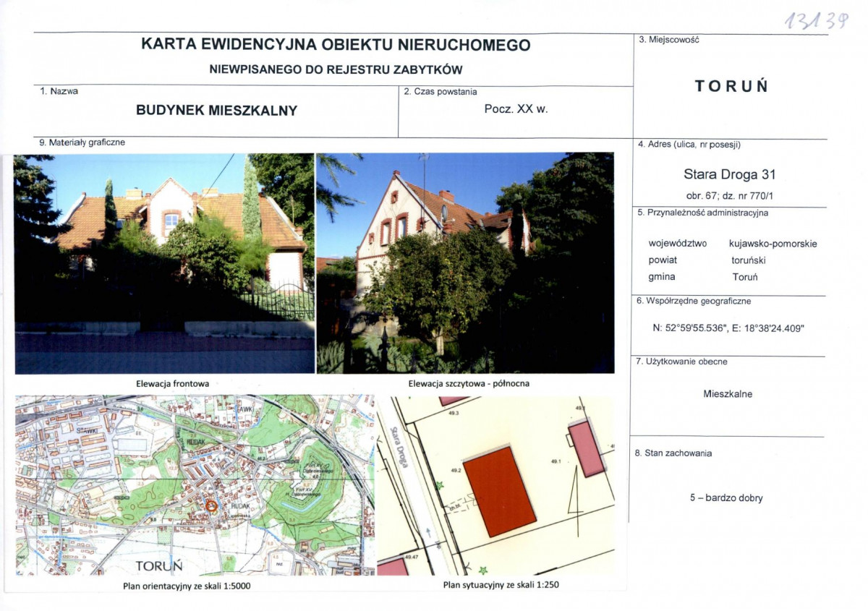
Task: Click the green star marker near Stara Droga
Action: click(440, 487)
